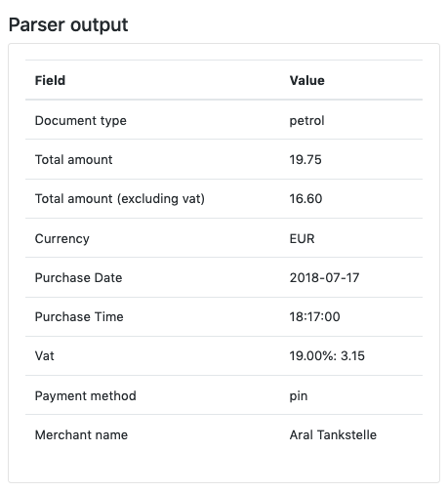
Task: Select the 16.60 value
Action: [305, 198]
